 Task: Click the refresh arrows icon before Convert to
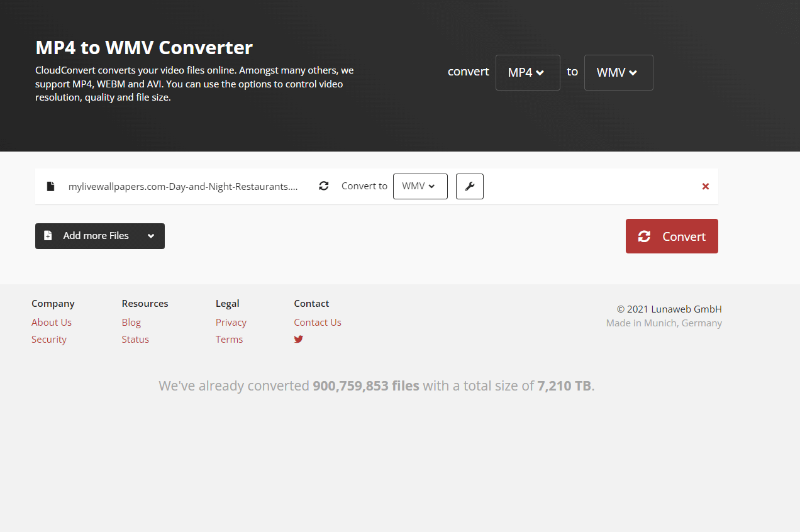pos(324,186)
